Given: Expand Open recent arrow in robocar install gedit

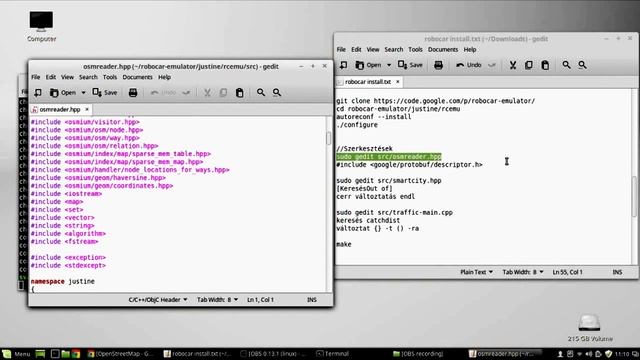Looking at the screenshot, I should point(389,65).
